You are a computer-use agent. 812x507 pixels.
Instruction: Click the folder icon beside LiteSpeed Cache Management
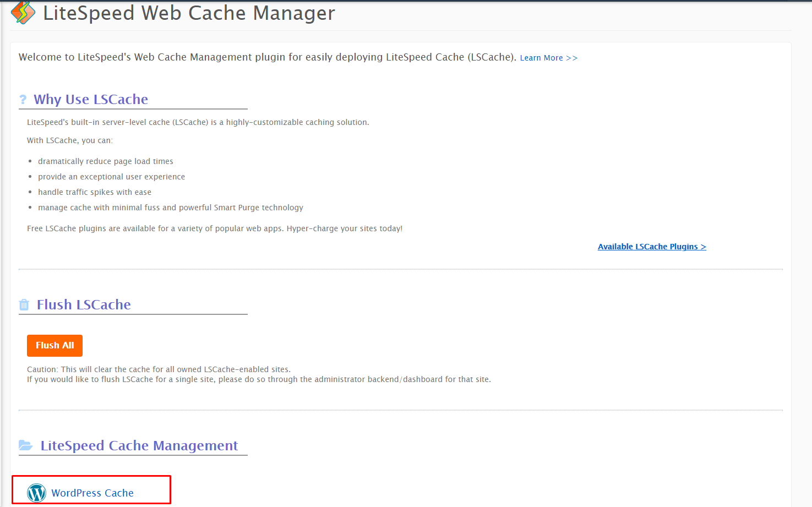(x=25, y=445)
